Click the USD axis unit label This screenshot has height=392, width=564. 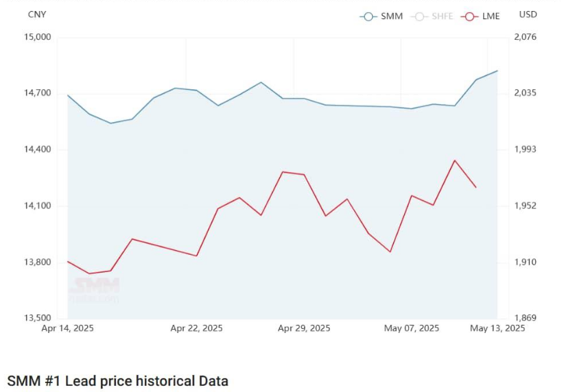(x=528, y=14)
